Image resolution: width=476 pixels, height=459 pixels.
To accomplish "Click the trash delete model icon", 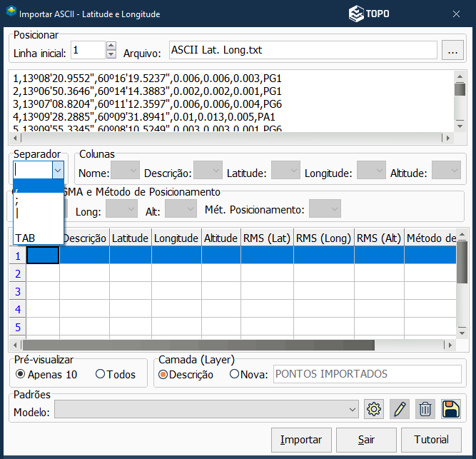I will click(425, 409).
